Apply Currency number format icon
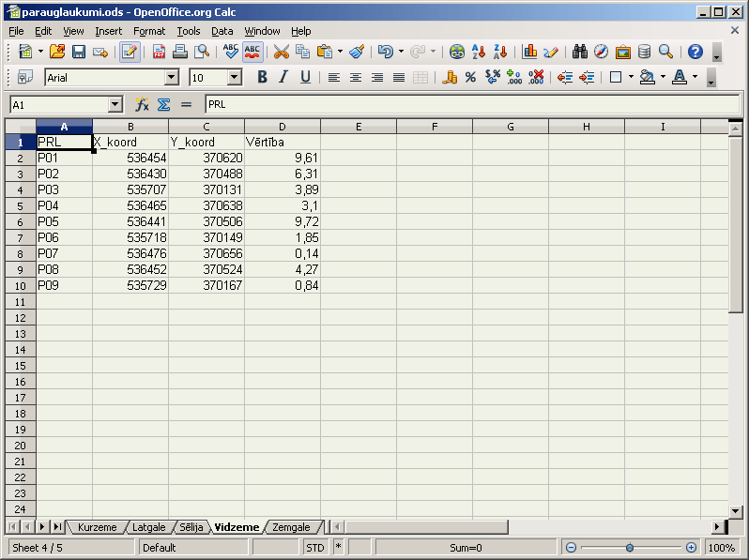The image size is (749, 560). (449, 77)
